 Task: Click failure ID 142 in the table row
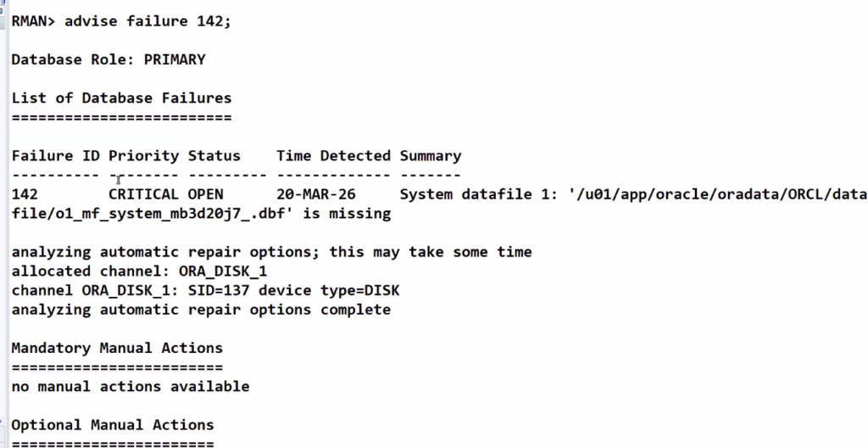point(25,194)
